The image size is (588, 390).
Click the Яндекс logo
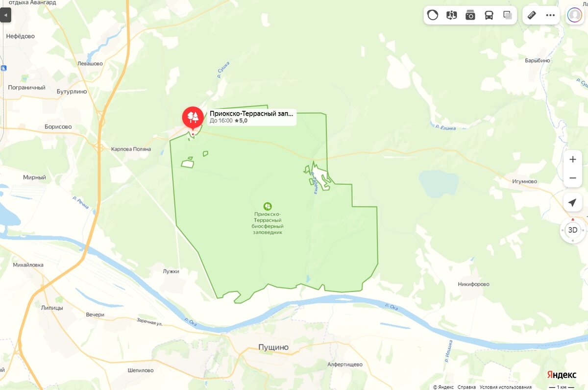[562, 375]
